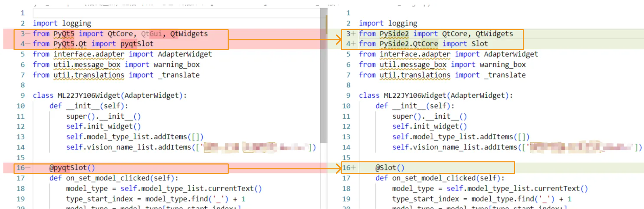Click "PyQt5" on line 3 of left pane
Image resolution: width=644 pixels, height=209 pixels.
pyautogui.click(x=64, y=34)
